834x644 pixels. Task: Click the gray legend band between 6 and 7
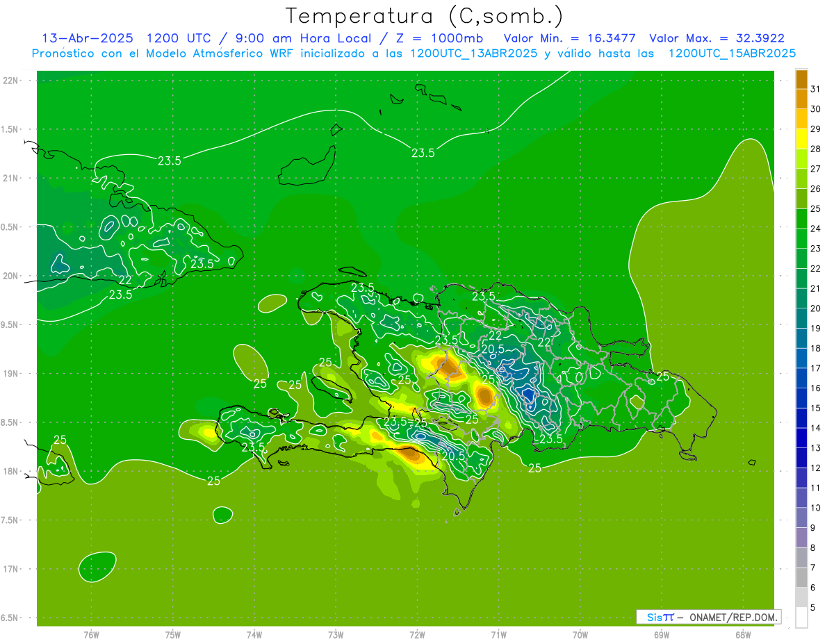pyautogui.click(x=801, y=577)
